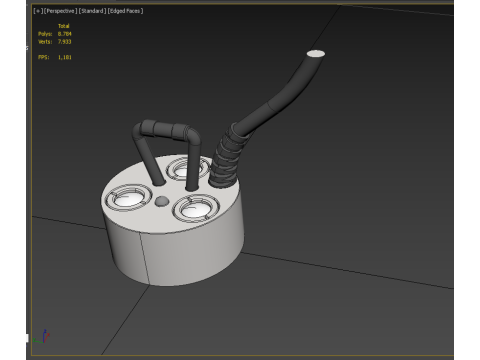Open the [Perspective] viewport view menu
The image size is (480, 360).
click(x=60, y=11)
